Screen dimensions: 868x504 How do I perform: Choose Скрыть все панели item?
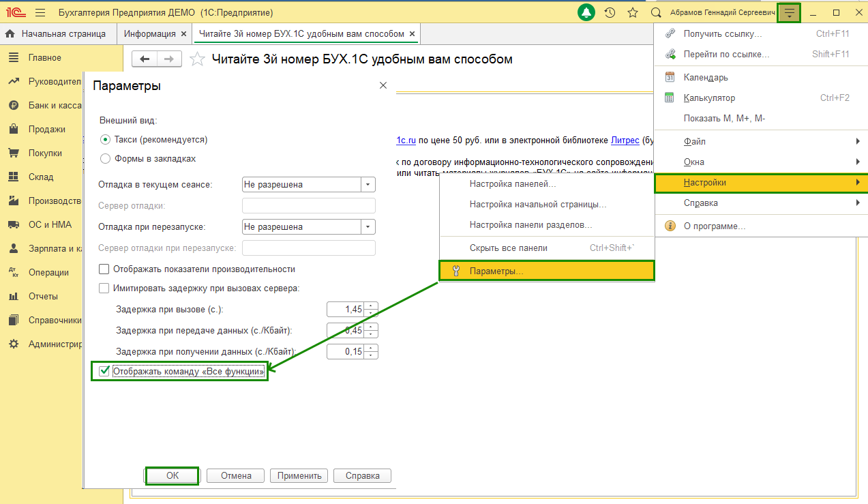(x=547, y=248)
